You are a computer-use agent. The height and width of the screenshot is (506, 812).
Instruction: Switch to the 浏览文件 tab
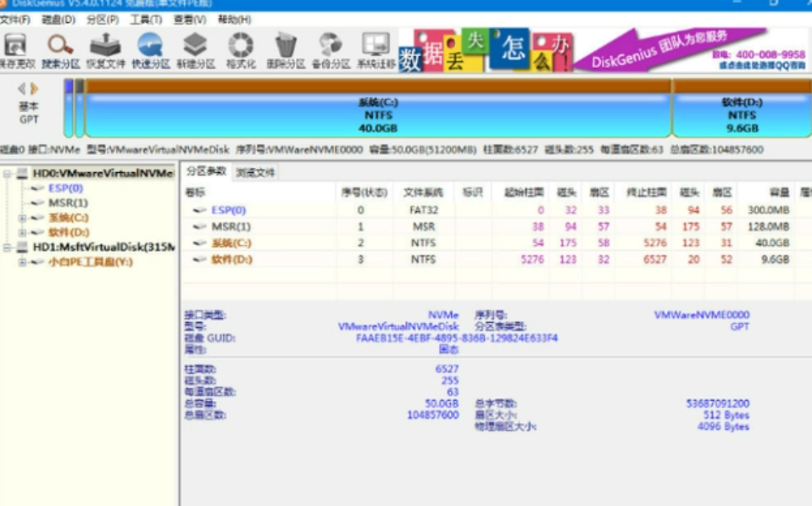click(255, 172)
